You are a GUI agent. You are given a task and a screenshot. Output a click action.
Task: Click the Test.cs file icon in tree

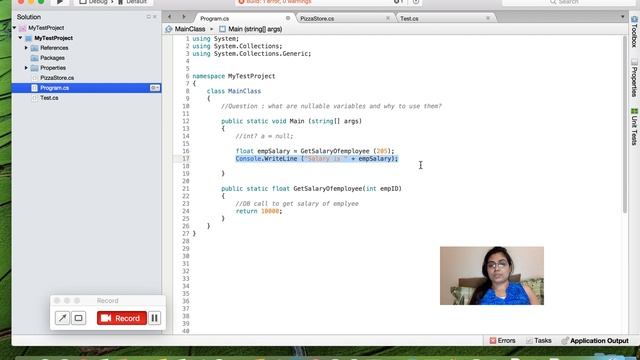(35, 98)
